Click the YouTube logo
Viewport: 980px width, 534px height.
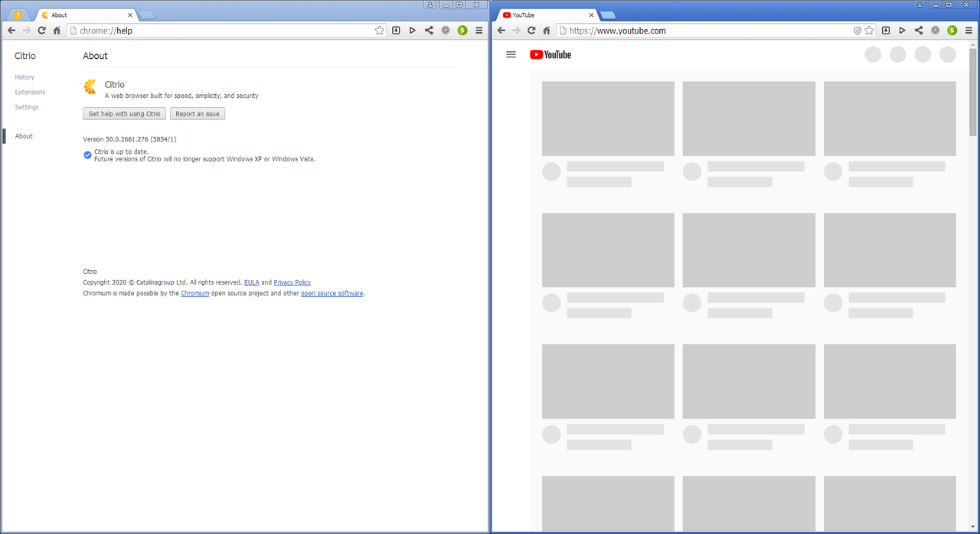(550, 54)
